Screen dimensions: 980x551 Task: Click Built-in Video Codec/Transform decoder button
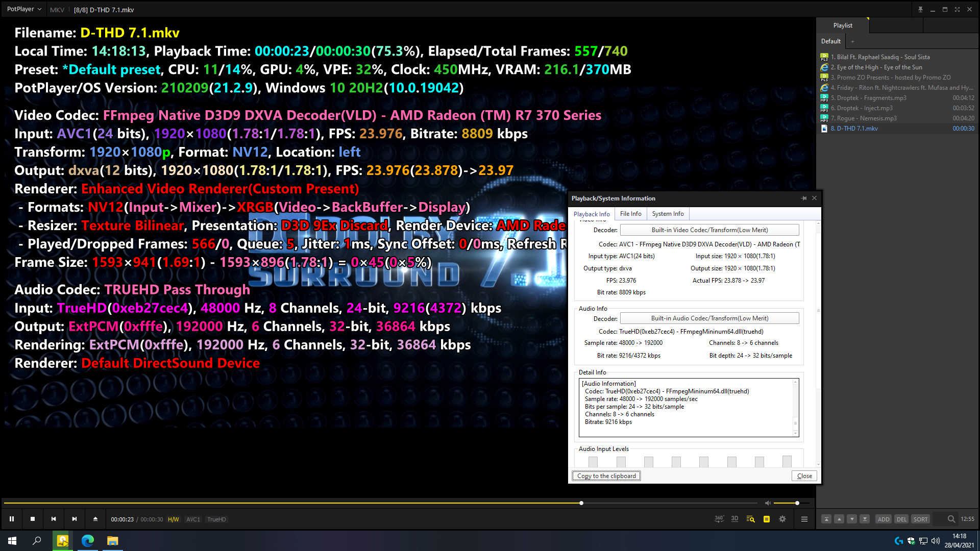(709, 230)
